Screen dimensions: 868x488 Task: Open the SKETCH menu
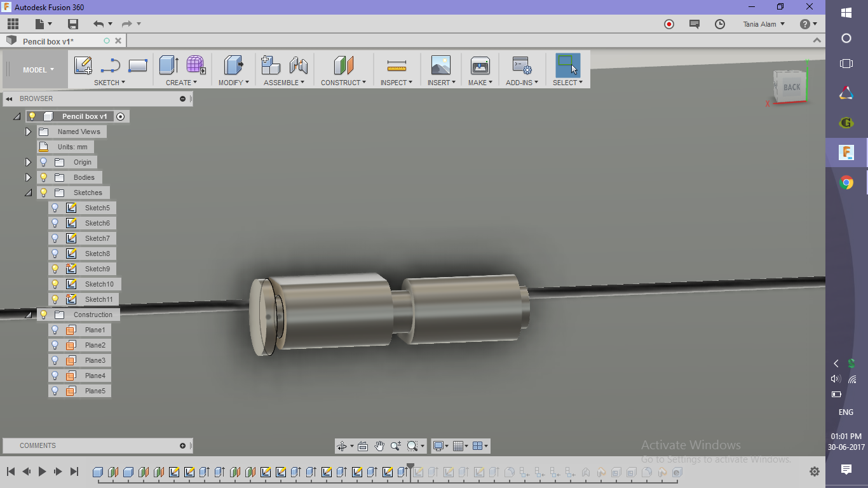(109, 83)
